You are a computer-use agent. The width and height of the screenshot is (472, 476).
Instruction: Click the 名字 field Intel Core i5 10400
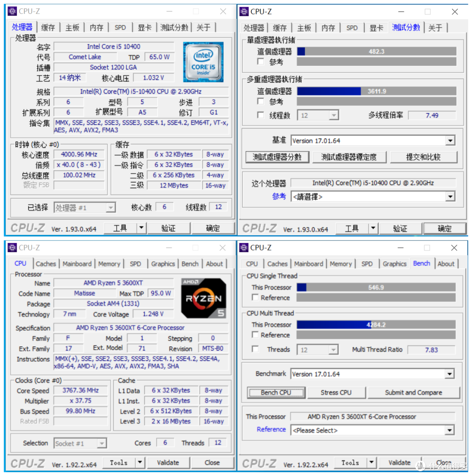[x=114, y=46]
